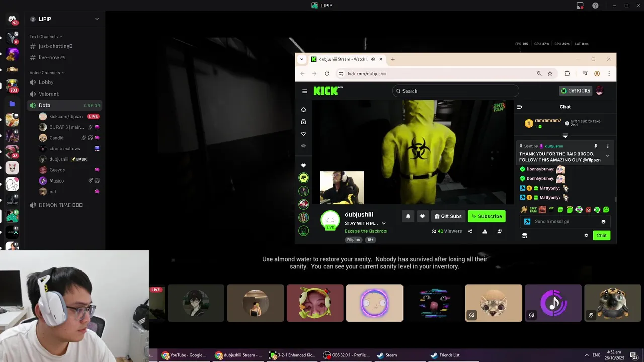Open the emoji picker in chat input
This screenshot has width=644, height=362.
point(603,221)
